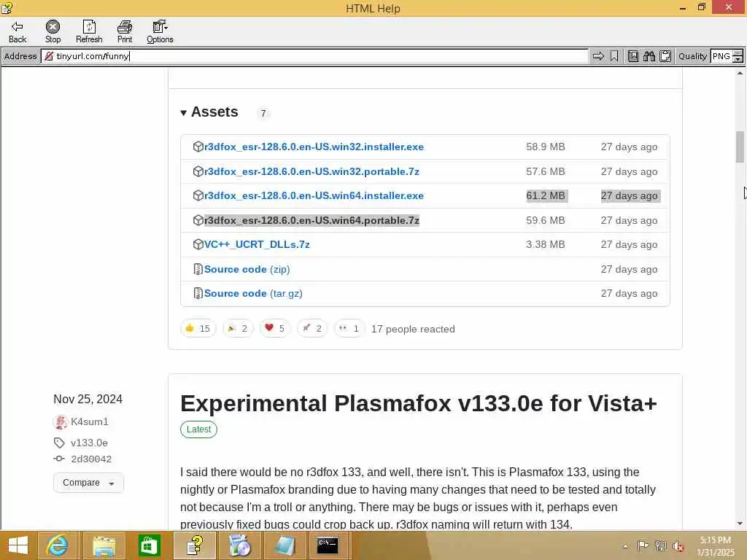Show hidden tray icons arrow

[x=625, y=545]
